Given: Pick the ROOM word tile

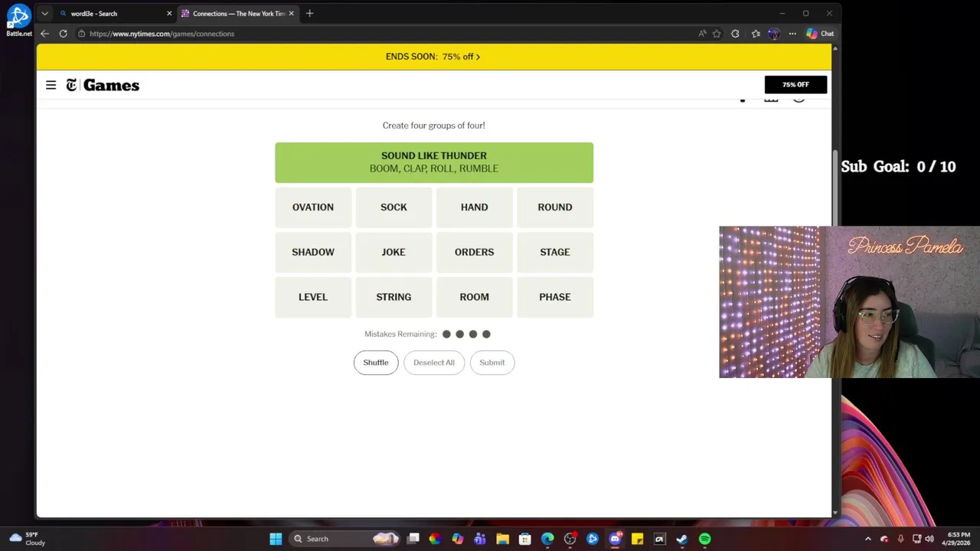Looking at the screenshot, I should (x=474, y=297).
